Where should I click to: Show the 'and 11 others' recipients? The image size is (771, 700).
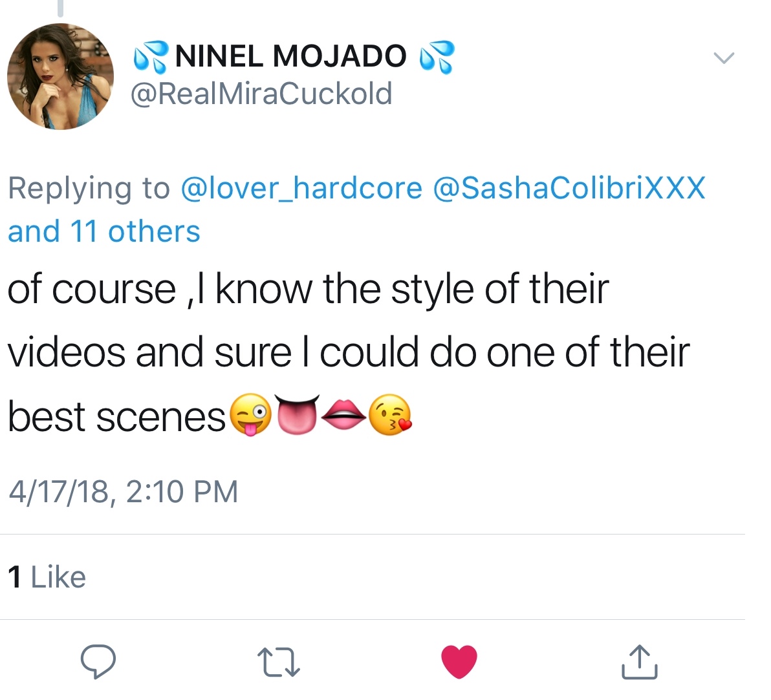click(104, 231)
